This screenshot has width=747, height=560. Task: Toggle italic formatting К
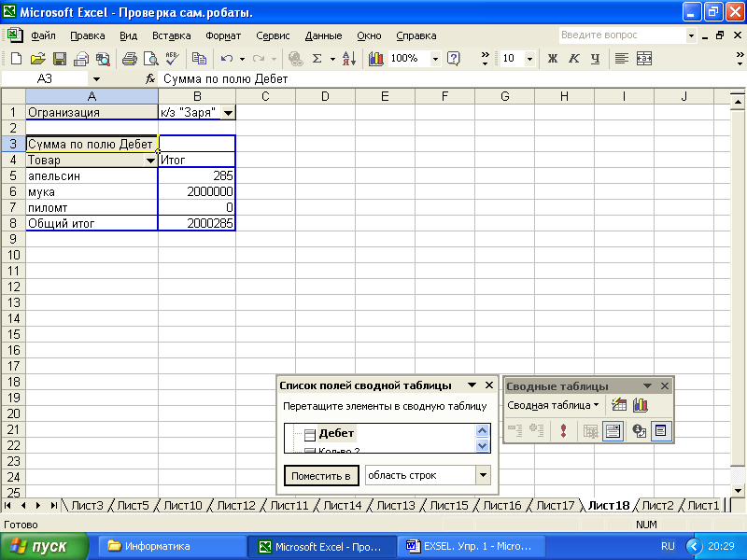574,59
